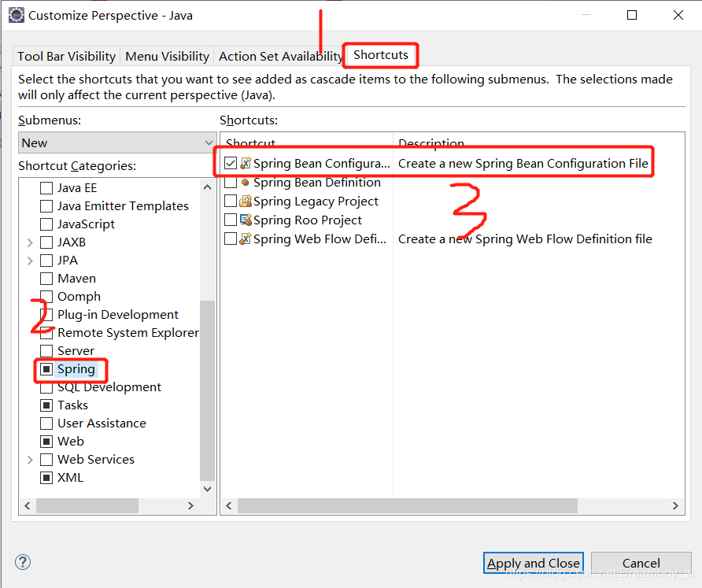Viewport: 702px width, 588px height.
Task: Toggle the XML category checkbox
Action: coord(46,478)
